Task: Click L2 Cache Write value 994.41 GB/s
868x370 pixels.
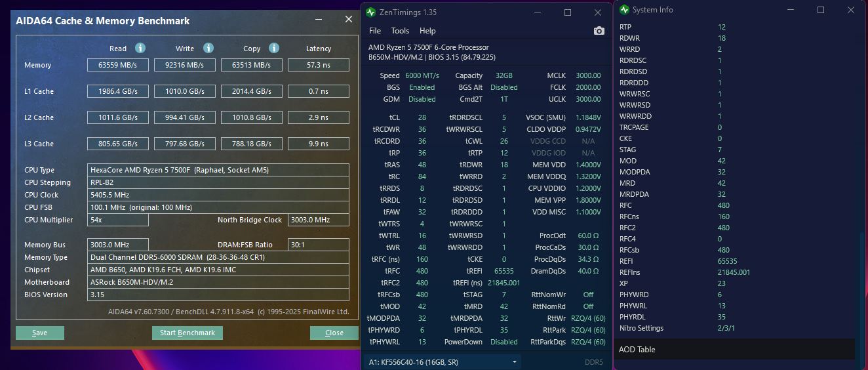Action: point(185,117)
